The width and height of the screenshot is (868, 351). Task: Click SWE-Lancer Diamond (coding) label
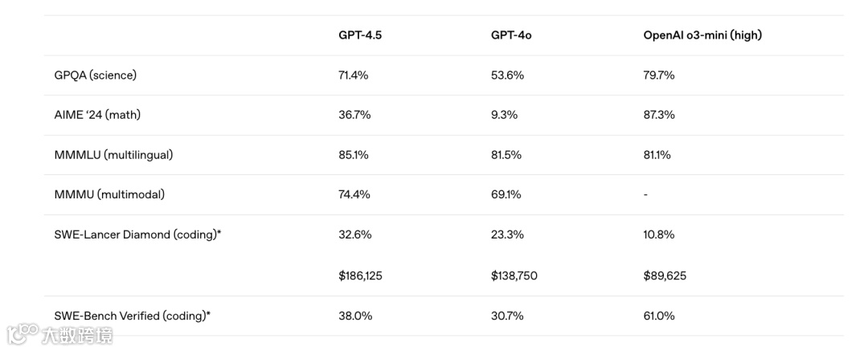tap(138, 235)
